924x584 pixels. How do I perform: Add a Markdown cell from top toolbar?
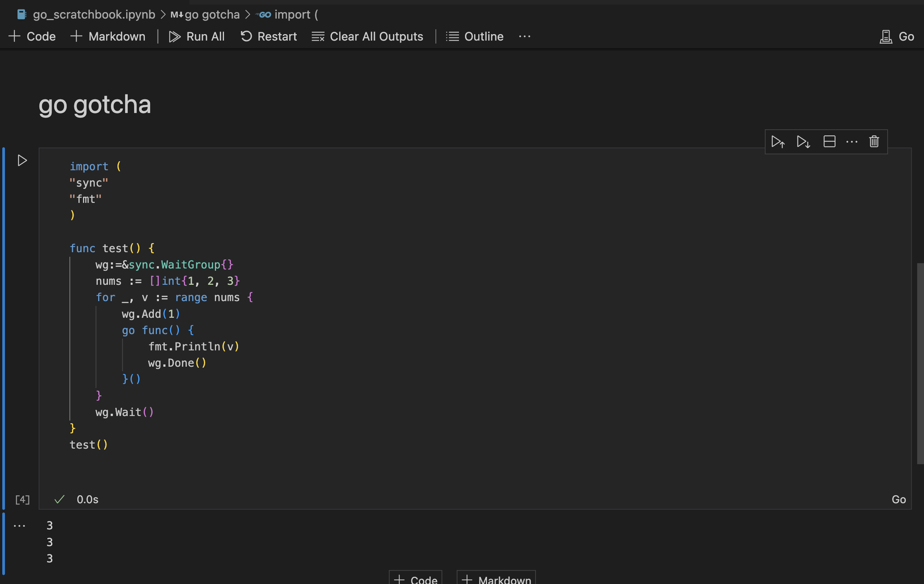pyautogui.click(x=108, y=36)
